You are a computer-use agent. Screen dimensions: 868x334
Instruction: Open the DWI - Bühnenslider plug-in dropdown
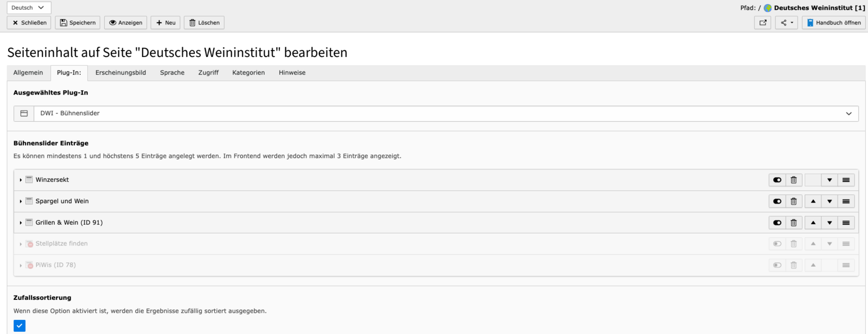(446, 114)
